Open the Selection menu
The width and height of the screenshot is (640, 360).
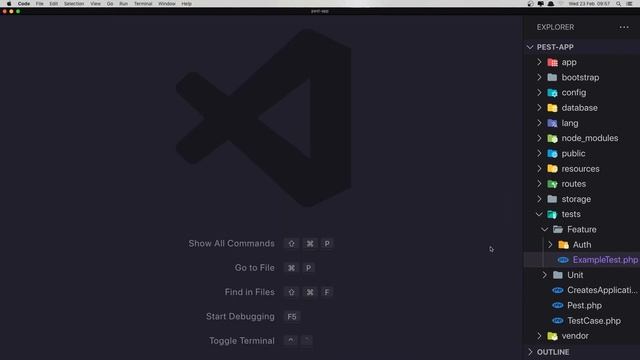click(74, 4)
